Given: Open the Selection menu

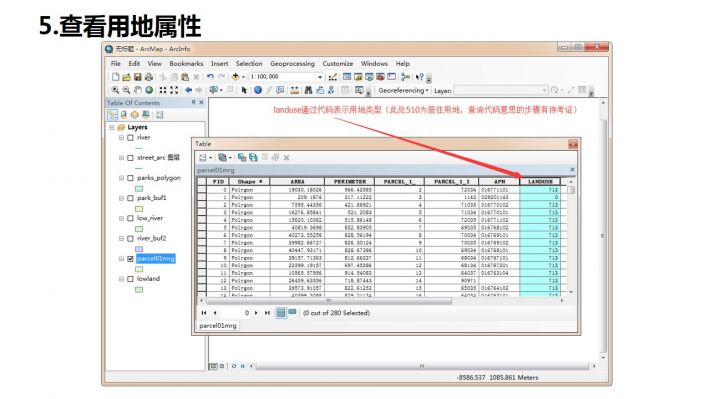Looking at the screenshot, I should (249, 64).
